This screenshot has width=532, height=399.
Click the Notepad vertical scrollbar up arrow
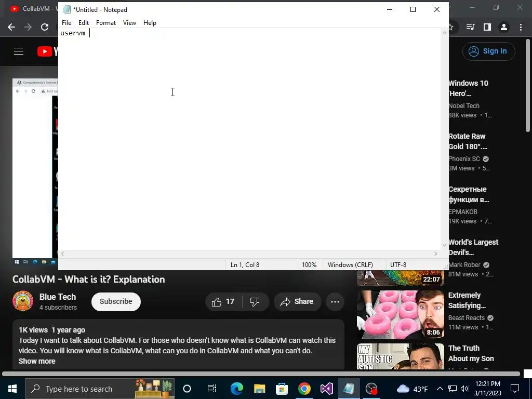tap(445, 33)
